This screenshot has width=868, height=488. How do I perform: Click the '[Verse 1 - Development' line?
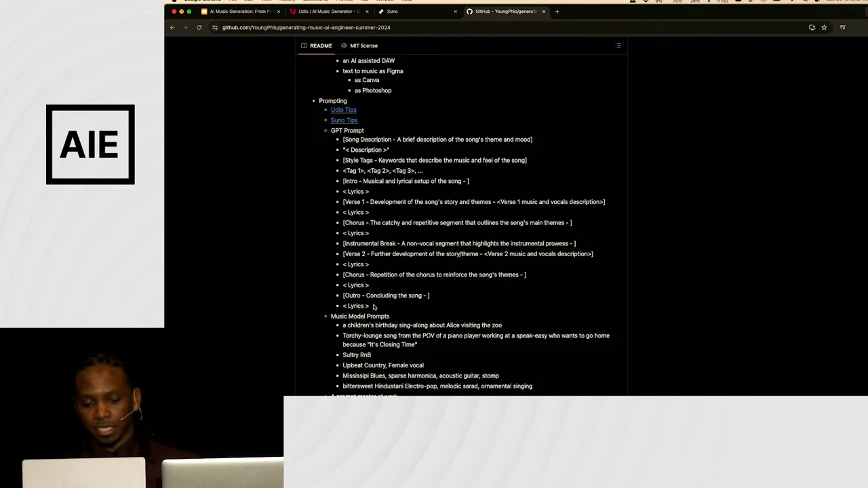click(474, 202)
